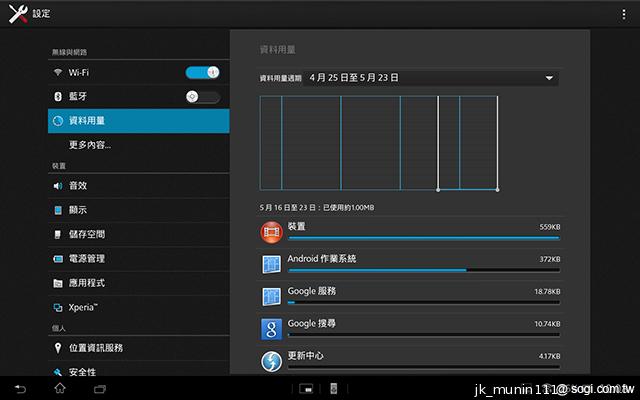The image size is (640, 400).
Task: Click inside the data usage chart
Action: click(x=378, y=143)
